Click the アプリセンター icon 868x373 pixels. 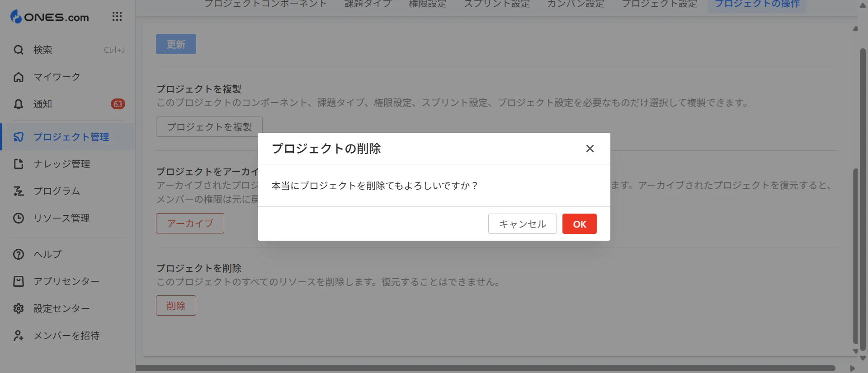tap(19, 281)
